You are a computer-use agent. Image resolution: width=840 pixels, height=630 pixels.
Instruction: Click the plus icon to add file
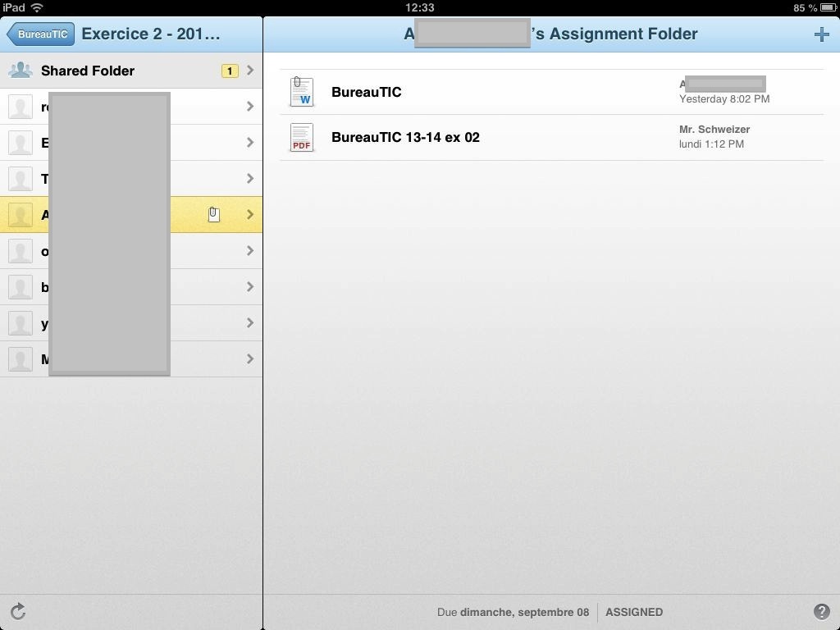click(x=821, y=34)
